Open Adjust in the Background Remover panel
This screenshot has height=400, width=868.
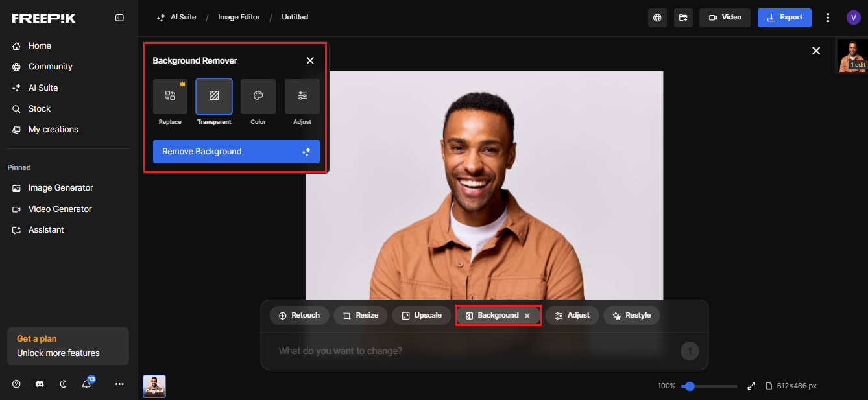coord(302,97)
